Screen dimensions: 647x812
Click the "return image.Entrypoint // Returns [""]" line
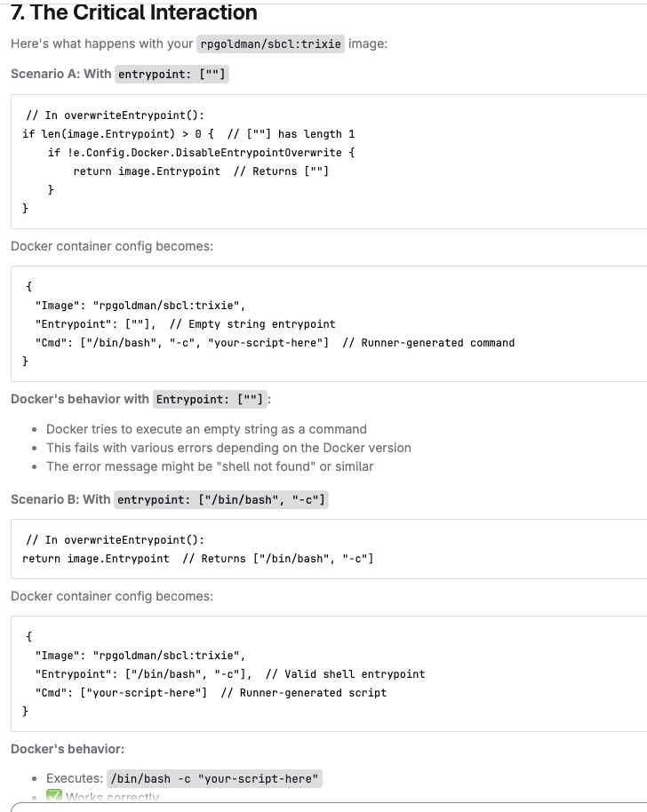[201, 171]
